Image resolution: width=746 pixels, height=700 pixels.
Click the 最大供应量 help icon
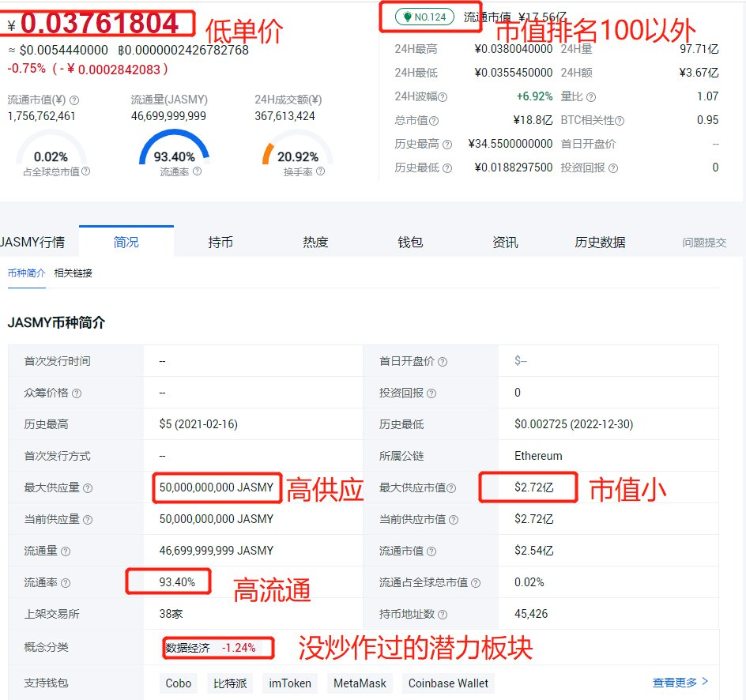[89, 487]
